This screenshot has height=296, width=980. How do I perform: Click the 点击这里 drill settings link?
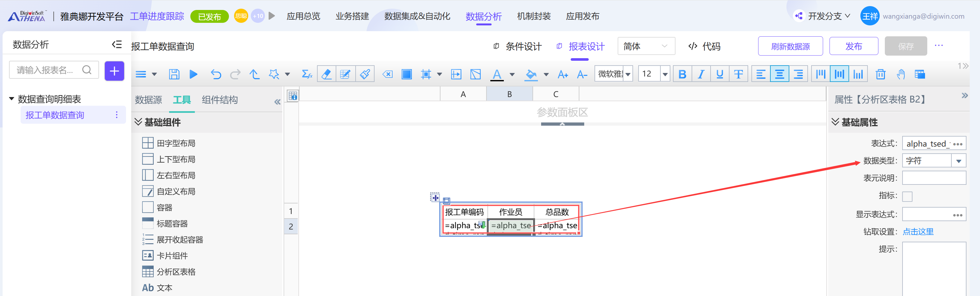point(918,231)
